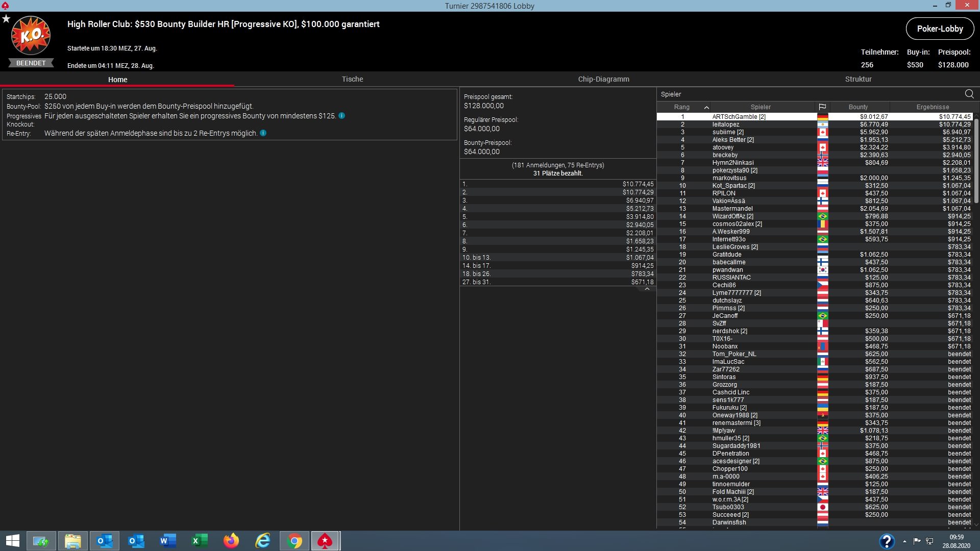Switch to the Tische tab
This screenshot has width=980, height=551.
click(x=352, y=79)
